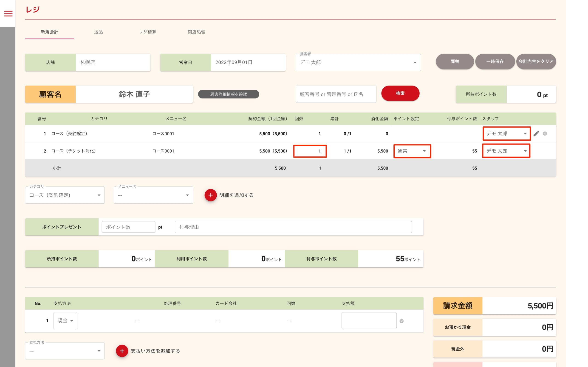Click the remove icon in row 1
The image size is (588, 367).
pos(545,133)
